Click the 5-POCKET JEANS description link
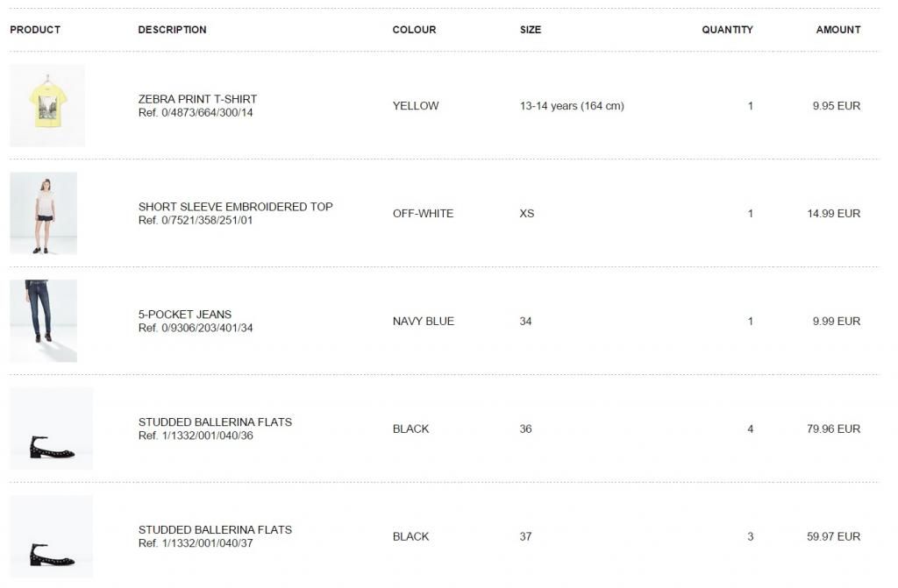The image size is (898, 588). (185, 315)
